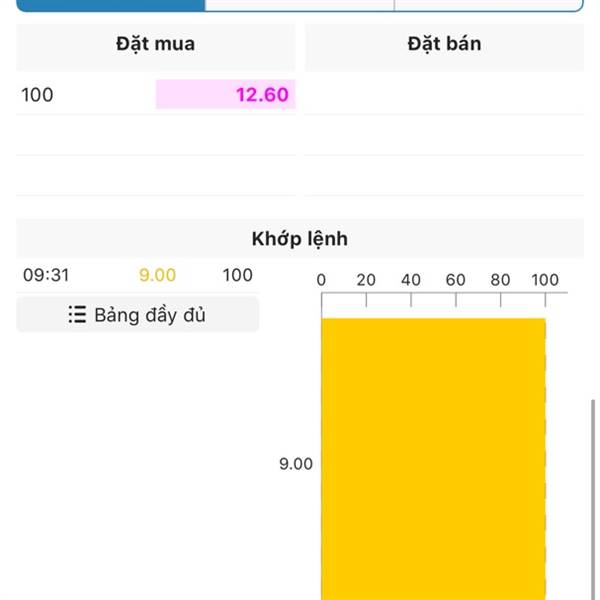Select the 09:31 matched order time
The height and width of the screenshot is (600, 600).
click(x=46, y=275)
